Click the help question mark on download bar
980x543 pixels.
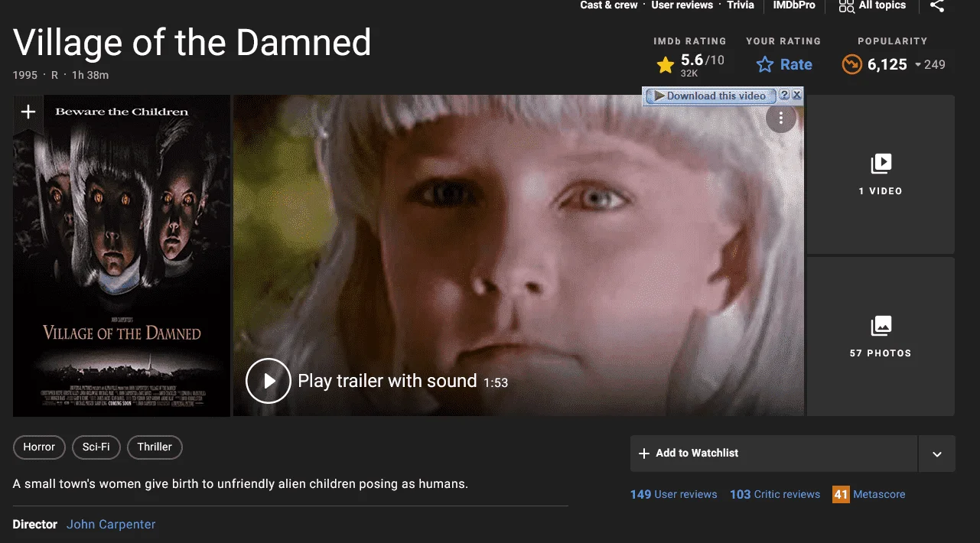784,95
